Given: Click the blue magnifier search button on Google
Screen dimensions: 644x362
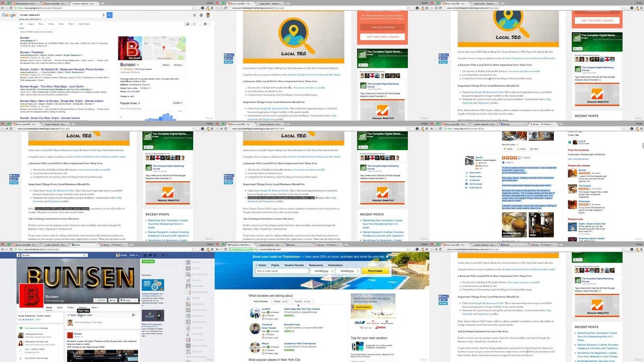Looking at the screenshot, I should tap(109, 15).
